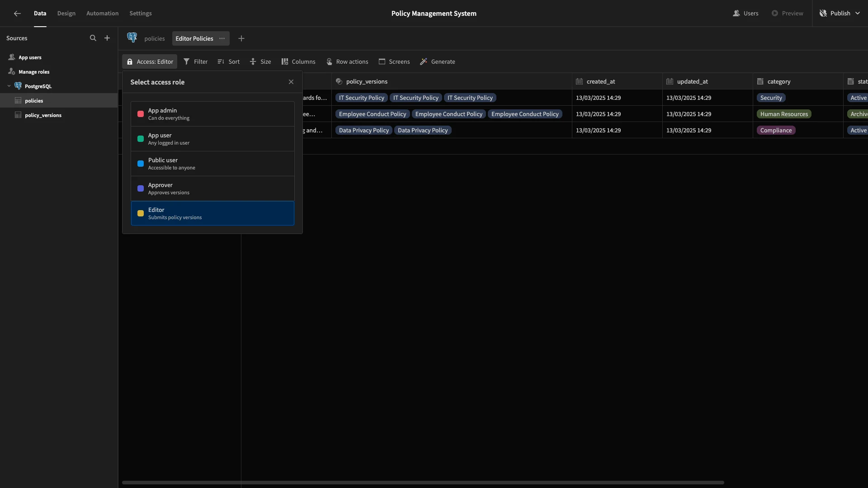
Task: Click the Compliance category tag
Action: [776, 131]
